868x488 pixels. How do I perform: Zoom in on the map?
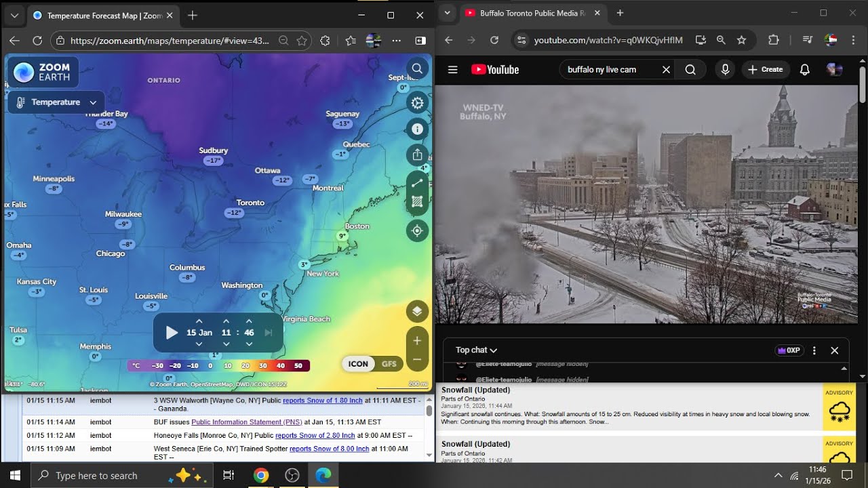(x=417, y=340)
